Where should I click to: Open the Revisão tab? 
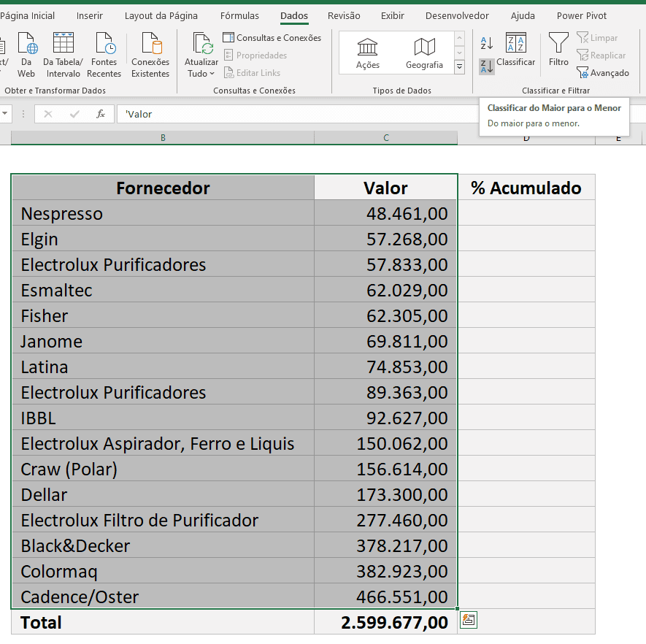tap(344, 15)
